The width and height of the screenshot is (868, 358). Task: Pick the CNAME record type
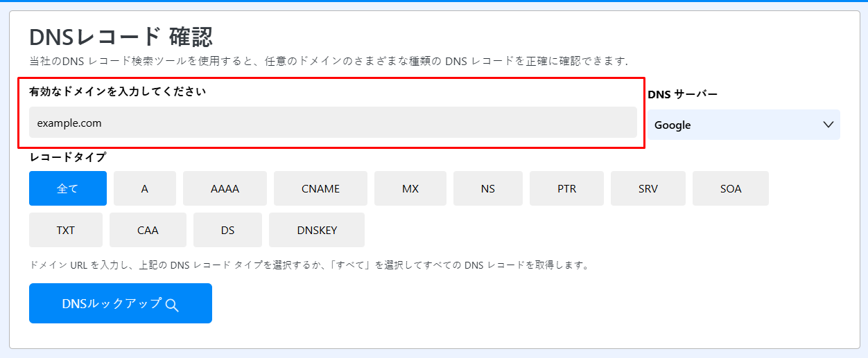(x=320, y=188)
